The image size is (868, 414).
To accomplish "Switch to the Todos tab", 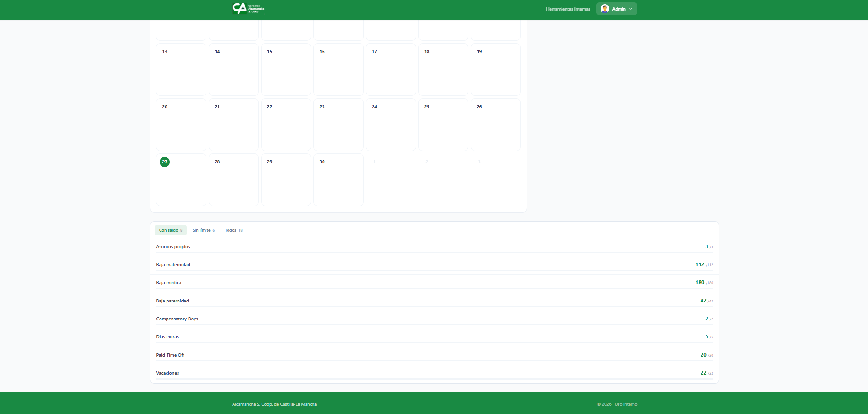I will [233, 230].
